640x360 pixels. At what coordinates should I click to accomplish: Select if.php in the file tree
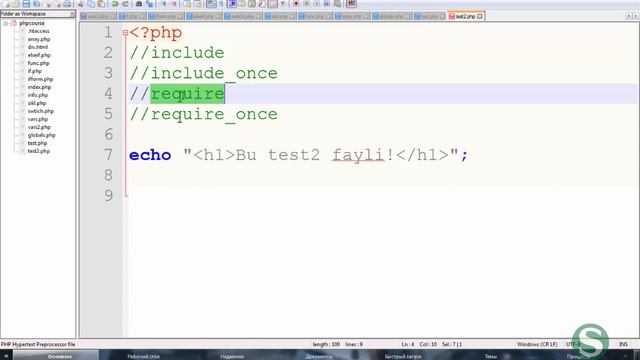coord(35,71)
